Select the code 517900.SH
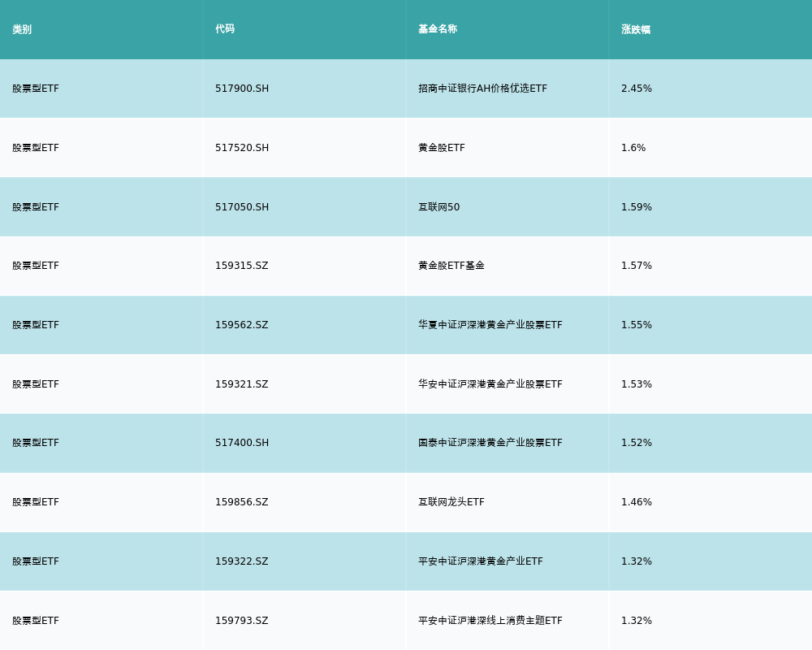 tap(242, 89)
